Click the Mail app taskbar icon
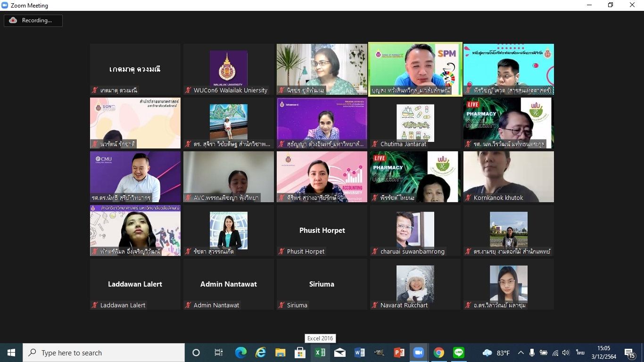The image size is (644, 362). [x=340, y=353]
